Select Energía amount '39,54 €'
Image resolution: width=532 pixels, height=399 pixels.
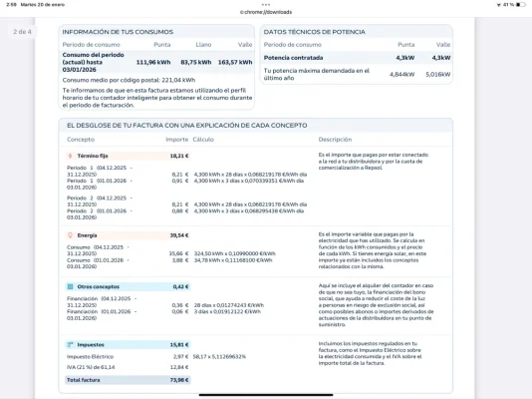[179, 235]
